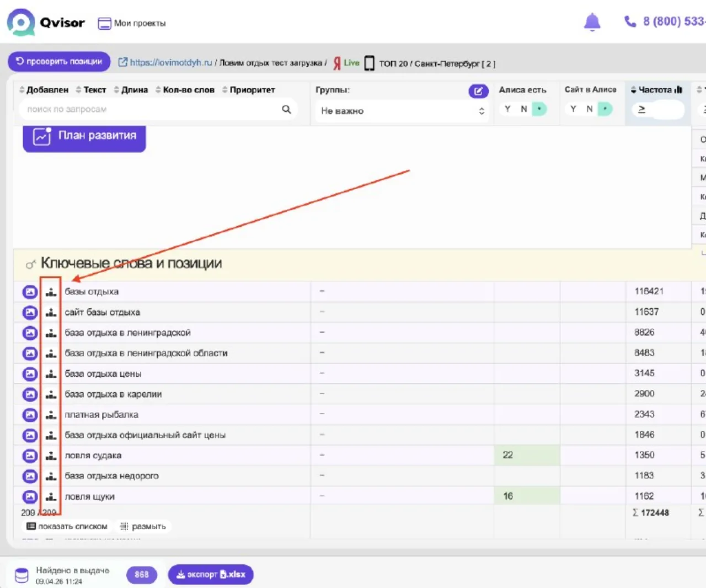Sort by the 'Текст' column
Screen dimensions: 706x588
tap(91, 90)
